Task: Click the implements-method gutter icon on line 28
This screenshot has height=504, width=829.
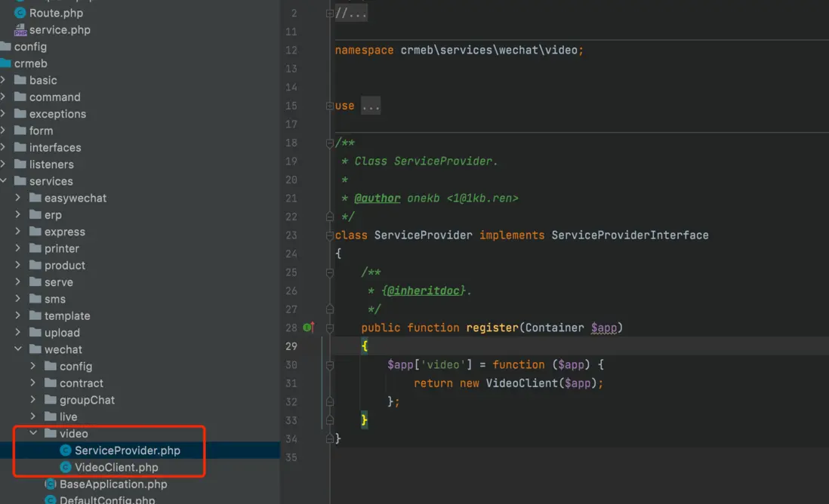Action: [309, 327]
